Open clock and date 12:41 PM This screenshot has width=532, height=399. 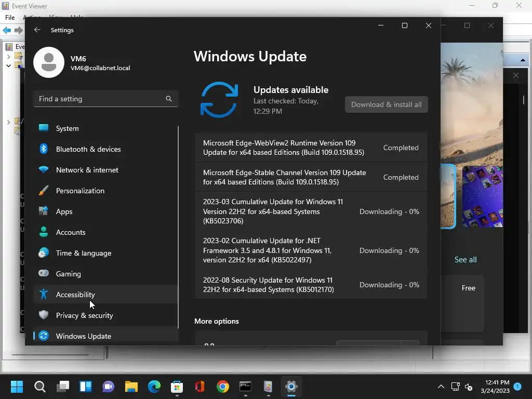click(495, 387)
